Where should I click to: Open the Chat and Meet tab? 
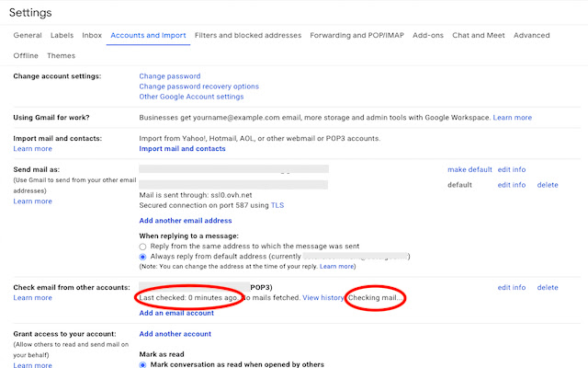478,35
